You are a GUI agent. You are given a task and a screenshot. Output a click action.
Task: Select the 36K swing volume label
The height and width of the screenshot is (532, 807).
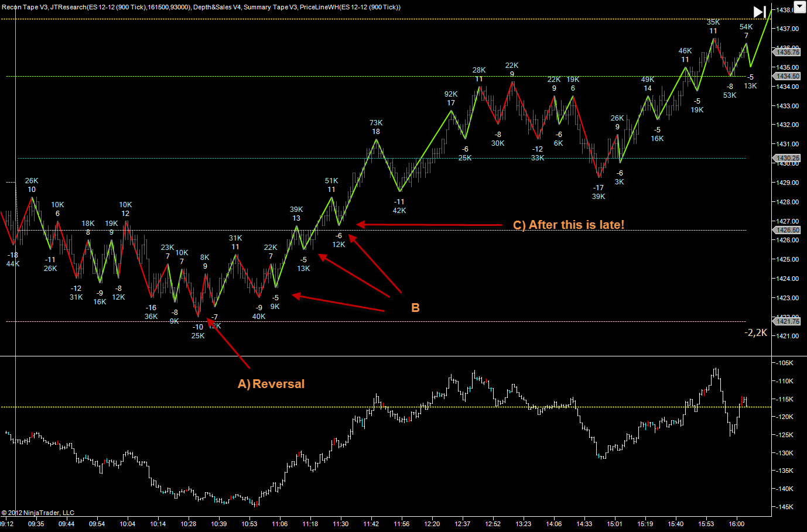tap(151, 317)
